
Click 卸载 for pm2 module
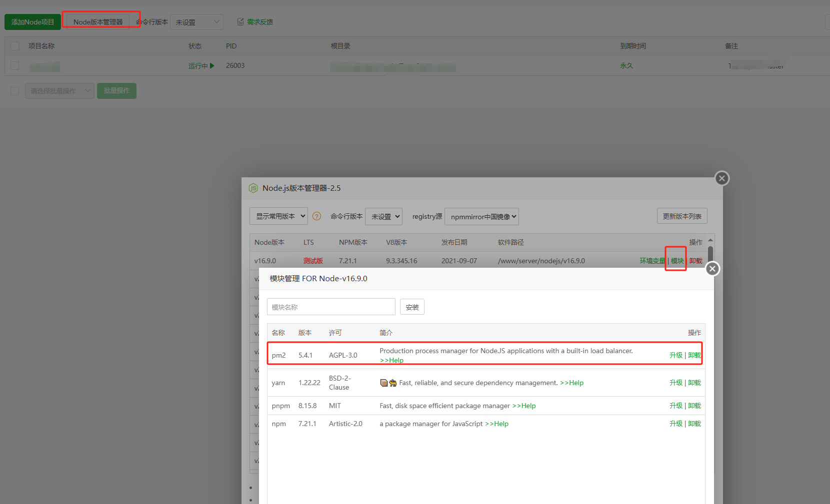[x=694, y=355]
